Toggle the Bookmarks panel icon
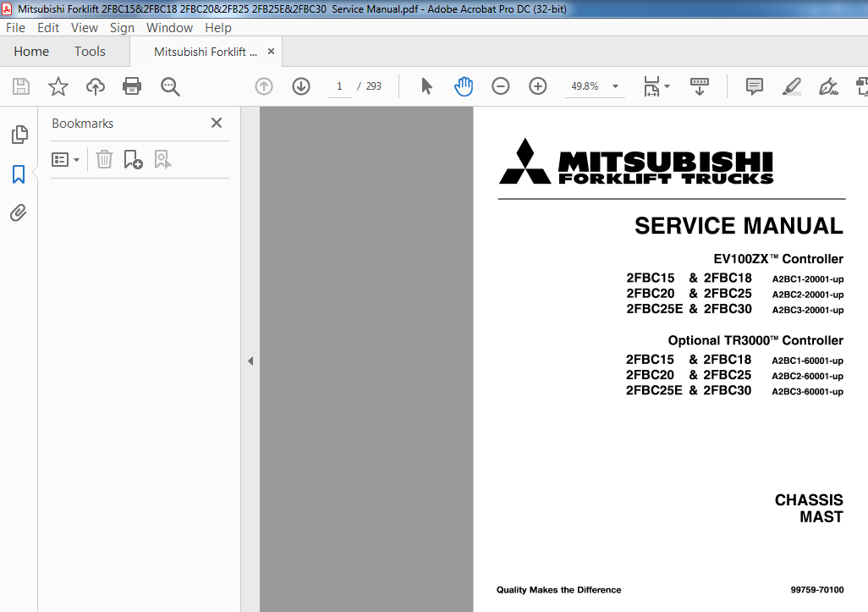The image size is (868, 612). click(19, 174)
